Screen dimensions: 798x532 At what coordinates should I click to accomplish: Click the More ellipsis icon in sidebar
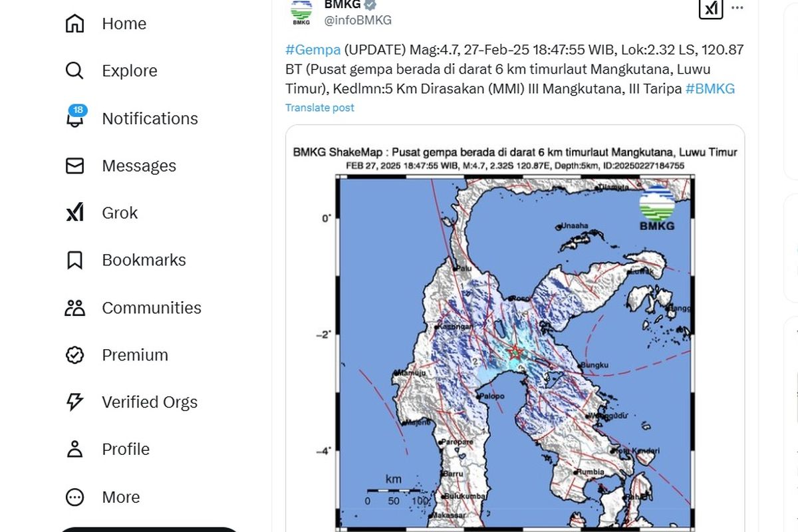[x=75, y=497]
